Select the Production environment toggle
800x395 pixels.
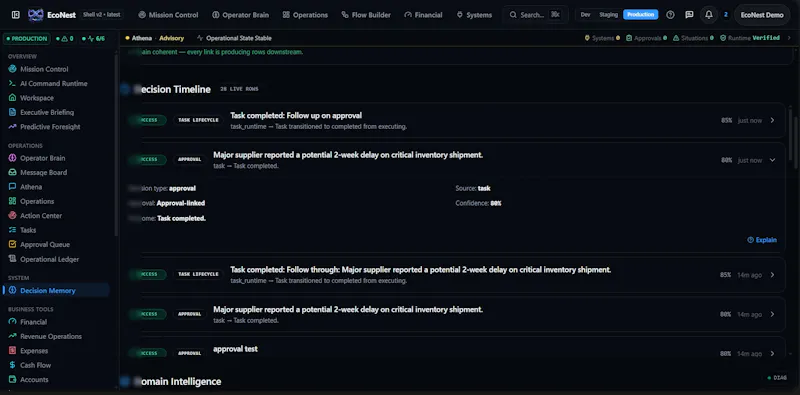point(640,15)
